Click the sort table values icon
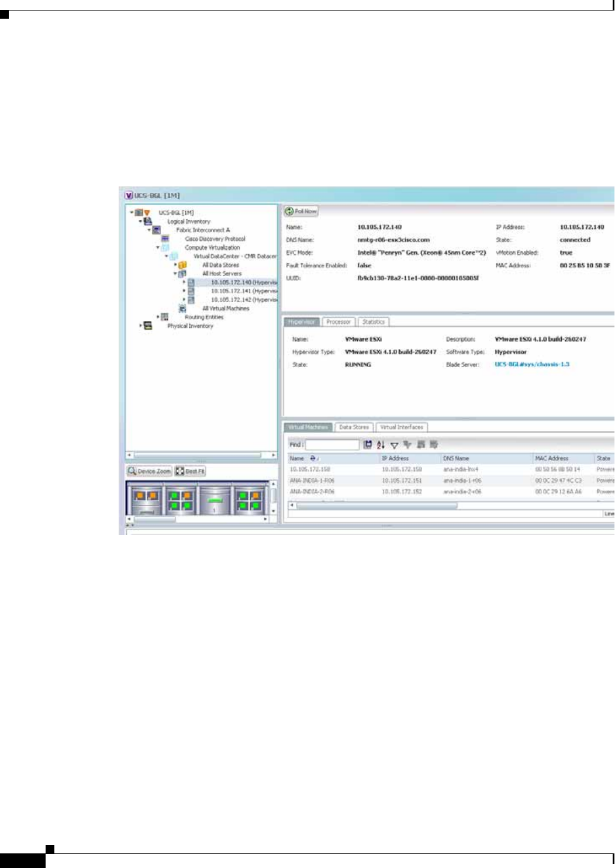Viewport: 615px width, 868px height. (x=381, y=445)
